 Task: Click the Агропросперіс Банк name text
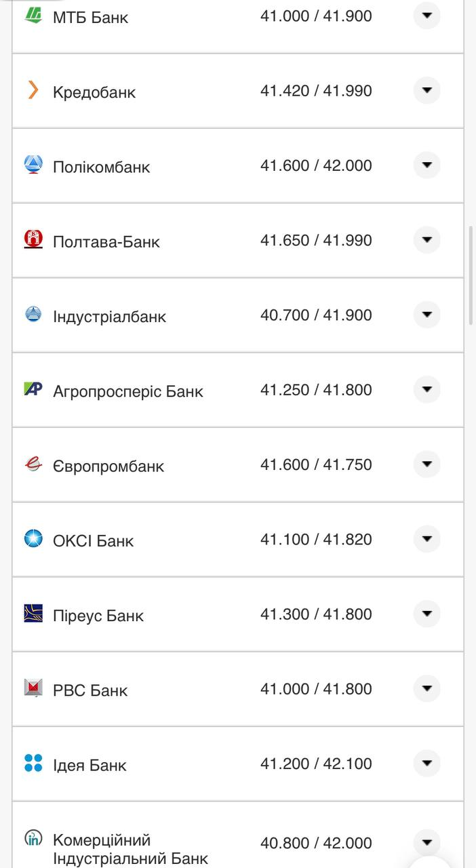pos(128,391)
